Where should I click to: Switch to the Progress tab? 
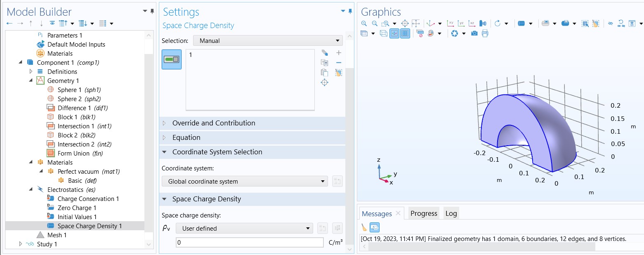pyautogui.click(x=424, y=213)
